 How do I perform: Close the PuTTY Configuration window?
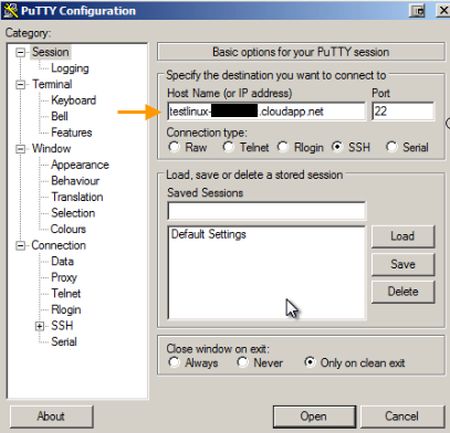point(443,11)
